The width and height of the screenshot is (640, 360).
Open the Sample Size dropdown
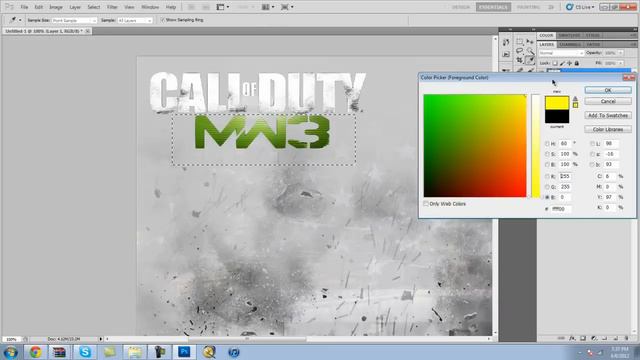point(74,20)
